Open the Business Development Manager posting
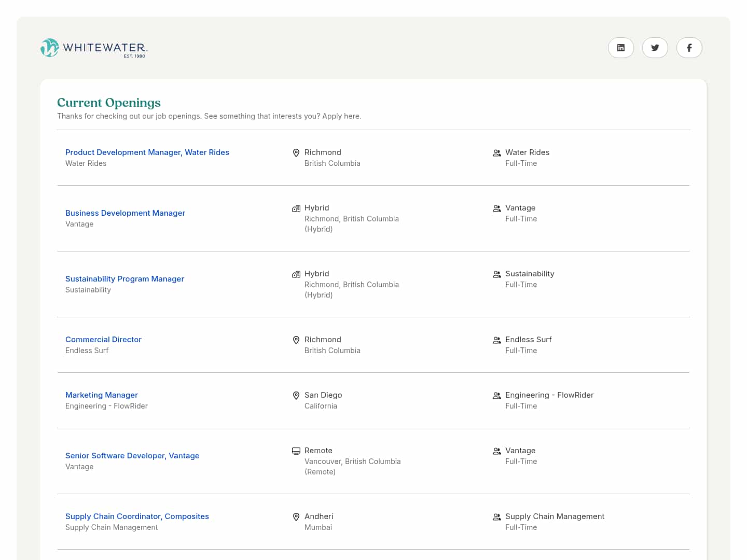747x560 pixels. (x=125, y=213)
